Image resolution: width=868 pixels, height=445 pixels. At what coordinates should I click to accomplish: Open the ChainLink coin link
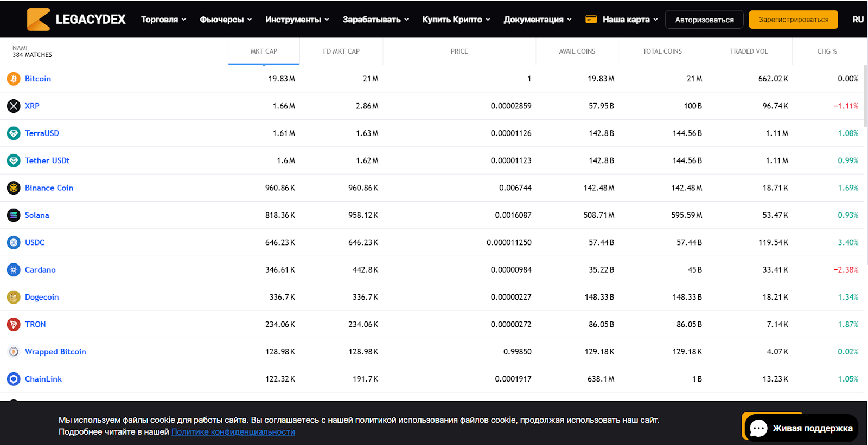click(x=43, y=379)
